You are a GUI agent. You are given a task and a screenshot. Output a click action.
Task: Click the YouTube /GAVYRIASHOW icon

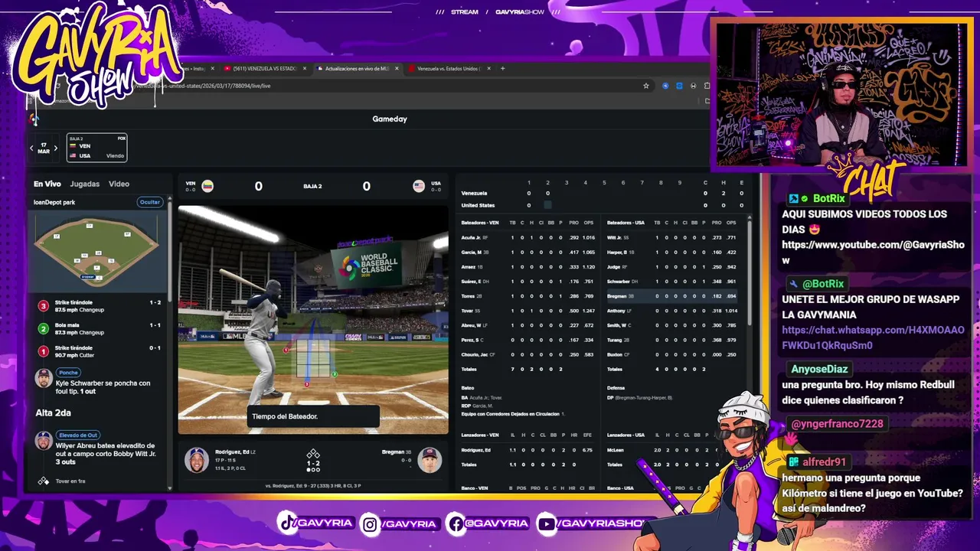pos(547,523)
